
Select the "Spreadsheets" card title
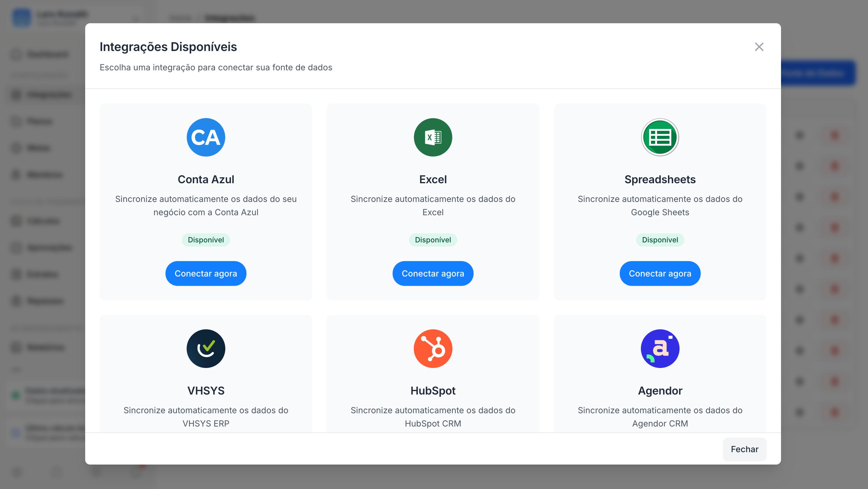pyautogui.click(x=660, y=180)
